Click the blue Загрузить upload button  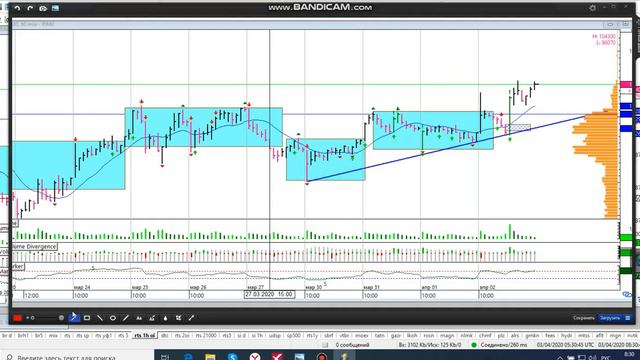point(610,318)
